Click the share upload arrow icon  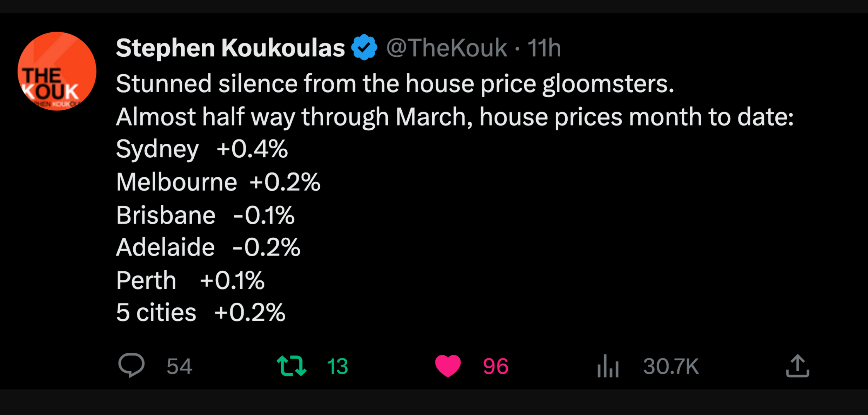(797, 366)
